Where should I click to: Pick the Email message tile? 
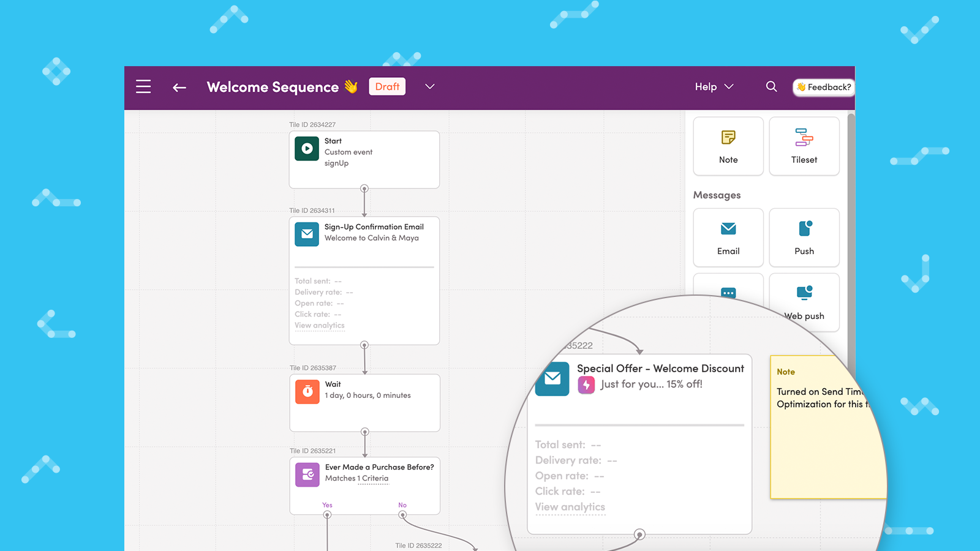(x=728, y=238)
